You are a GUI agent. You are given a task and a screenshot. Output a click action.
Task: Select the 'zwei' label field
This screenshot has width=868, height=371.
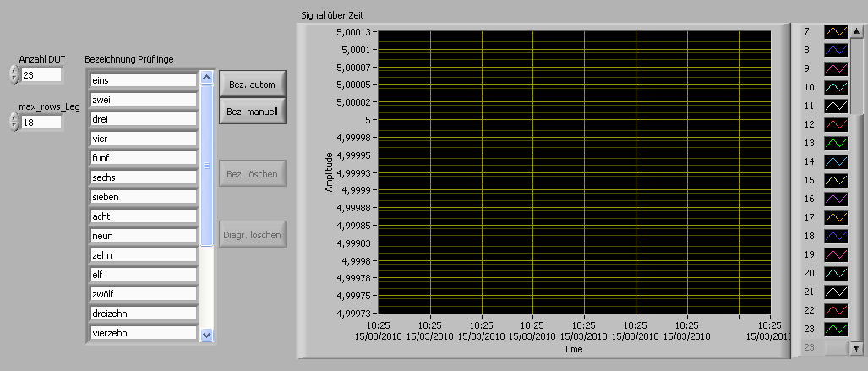pos(144,100)
